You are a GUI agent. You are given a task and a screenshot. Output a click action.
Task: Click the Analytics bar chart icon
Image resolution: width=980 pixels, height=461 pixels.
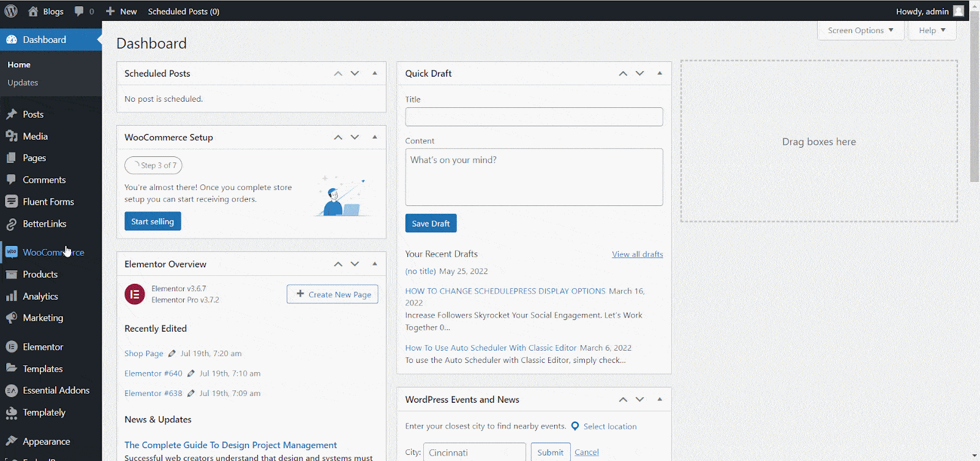pyautogui.click(x=11, y=296)
